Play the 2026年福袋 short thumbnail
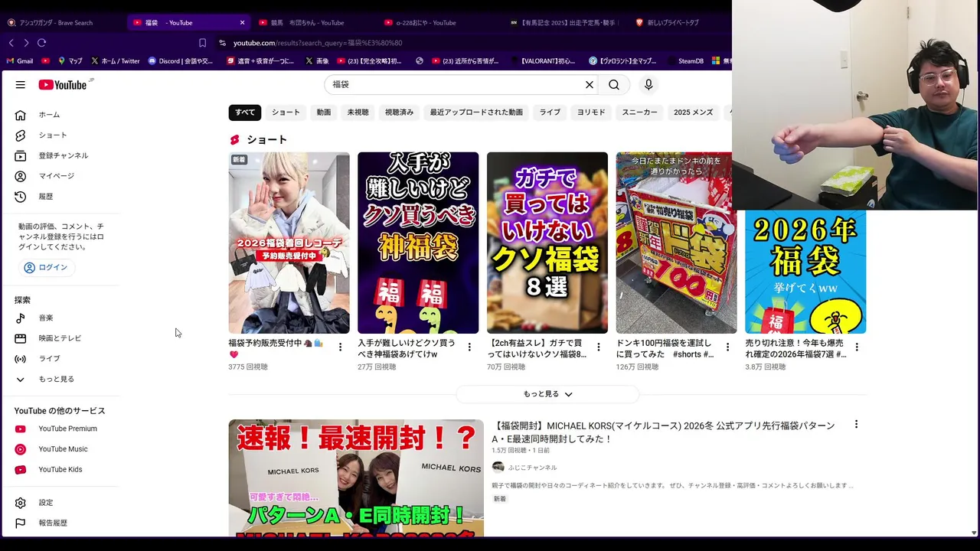Viewport: 980px width, 551px height. point(805,272)
